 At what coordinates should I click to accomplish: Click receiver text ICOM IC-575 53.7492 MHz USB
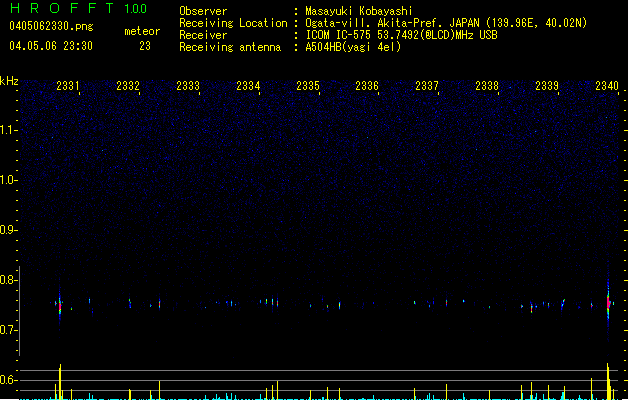(401, 35)
